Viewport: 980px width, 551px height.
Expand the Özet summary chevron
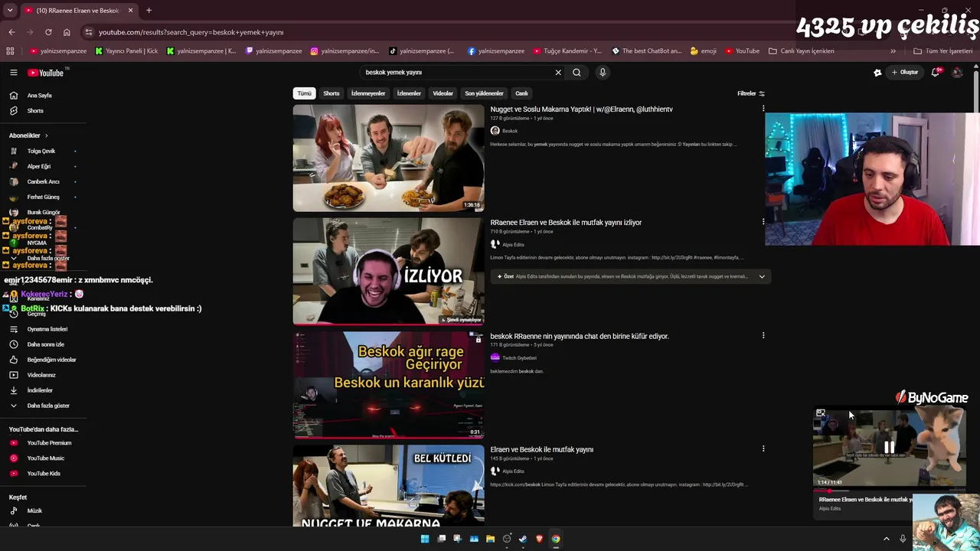click(x=762, y=276)
